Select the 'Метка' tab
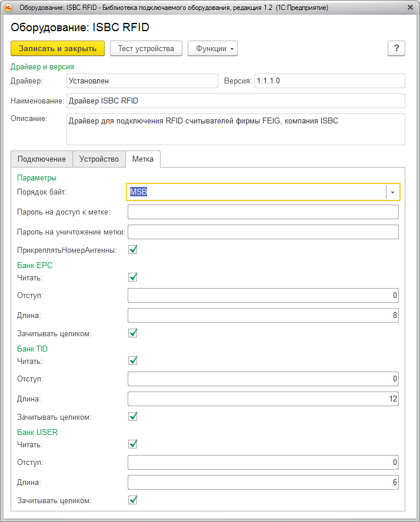Image resolution: width=420 pixels, height=522 pixels. click(143, 159)
